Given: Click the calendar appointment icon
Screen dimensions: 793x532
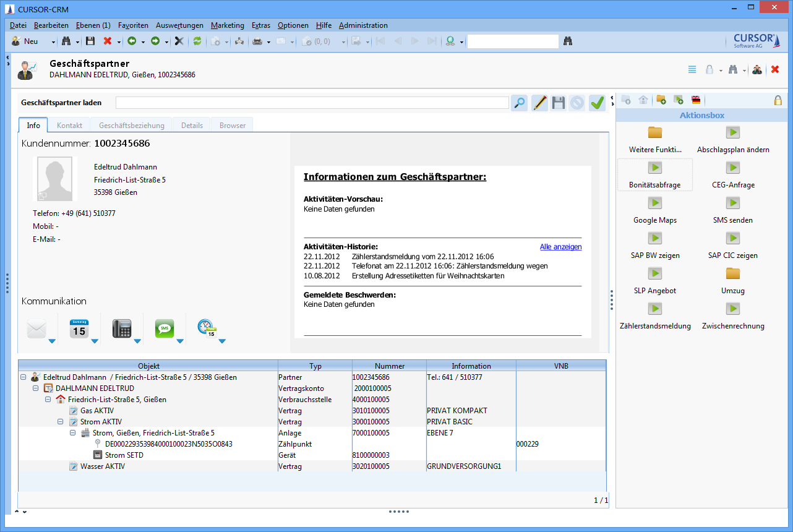Looking at the screenshot, I should pos(79,329).
